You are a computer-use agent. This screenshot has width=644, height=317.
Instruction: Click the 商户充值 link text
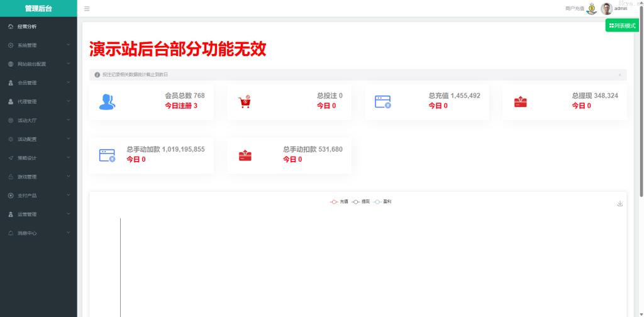574,9
